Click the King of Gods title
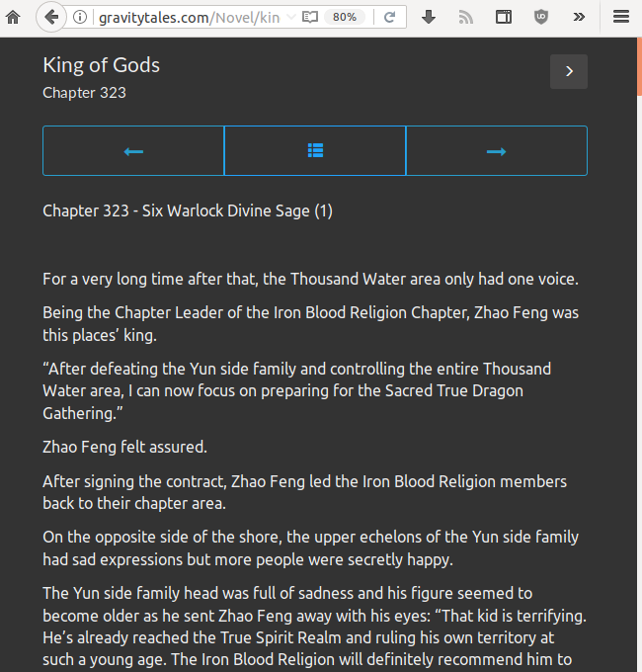The height and width of the screenshot is (672, 642). click(101, 65)
